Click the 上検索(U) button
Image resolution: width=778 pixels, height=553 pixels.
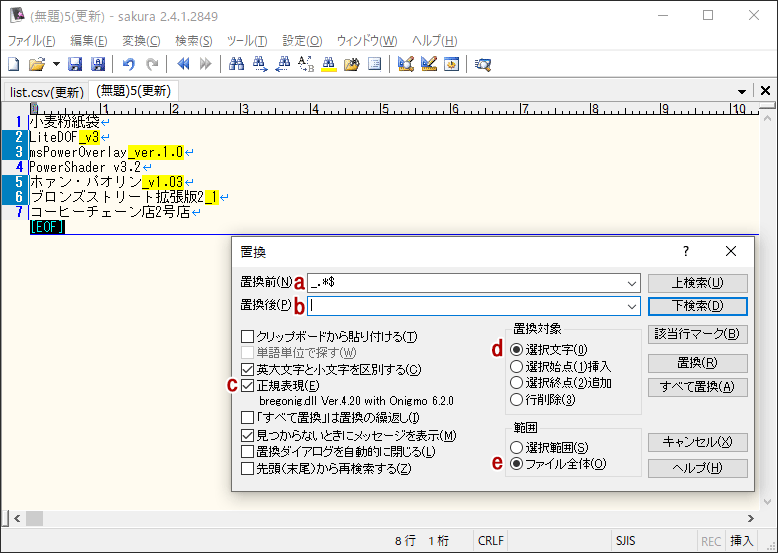698,283
